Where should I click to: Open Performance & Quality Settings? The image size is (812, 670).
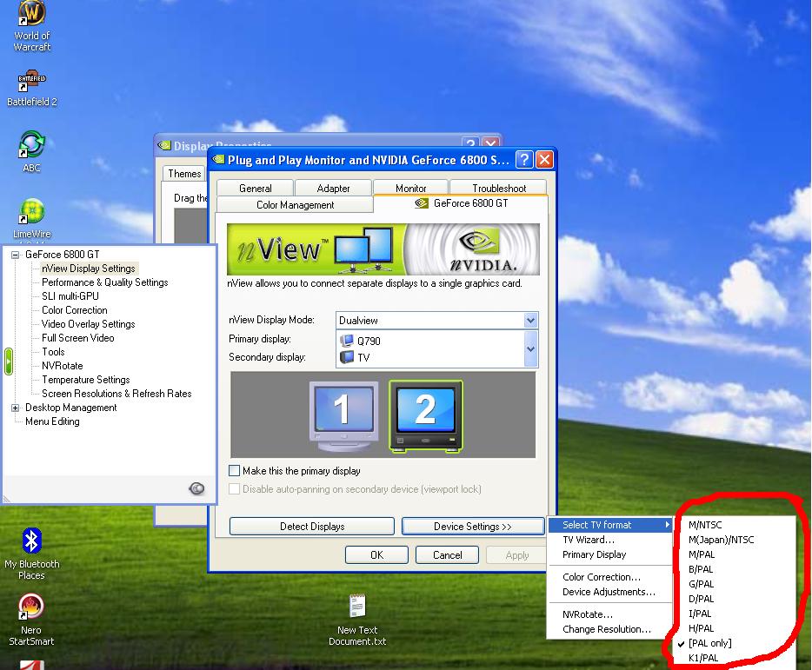pos(105,282)
